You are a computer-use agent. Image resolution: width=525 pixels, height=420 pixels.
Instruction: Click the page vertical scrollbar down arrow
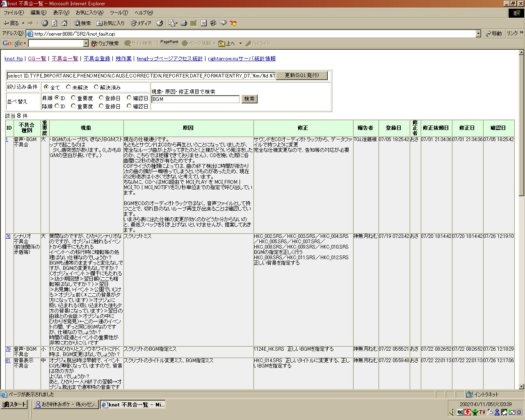[521, 386]
